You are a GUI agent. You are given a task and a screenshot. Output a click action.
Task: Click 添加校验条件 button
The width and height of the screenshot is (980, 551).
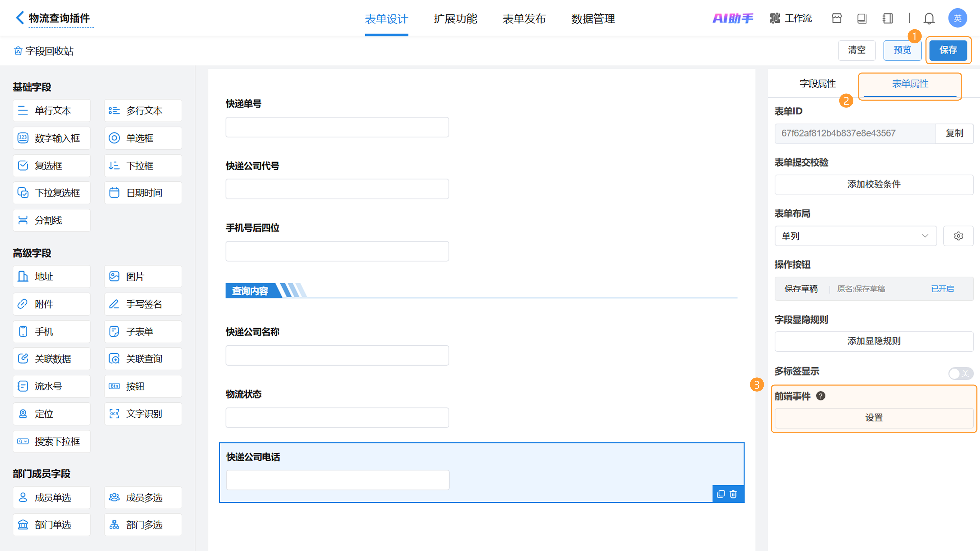pyautogui.click(x=874, y=185)
